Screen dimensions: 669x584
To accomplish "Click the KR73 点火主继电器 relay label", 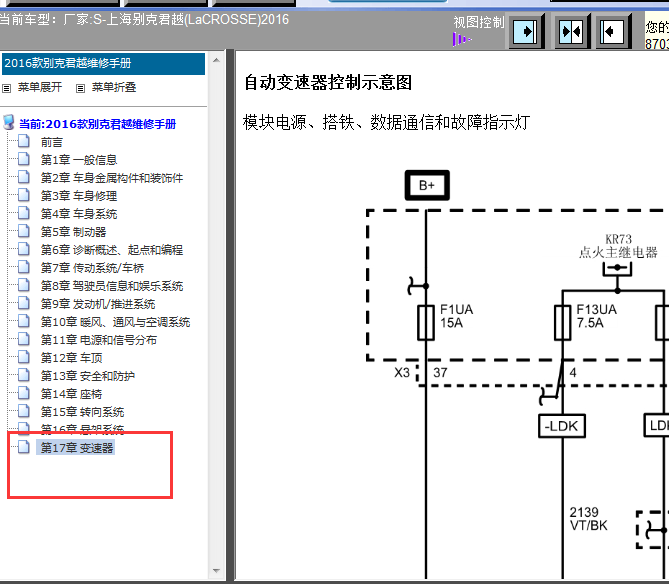I will [x=618, y=246].
